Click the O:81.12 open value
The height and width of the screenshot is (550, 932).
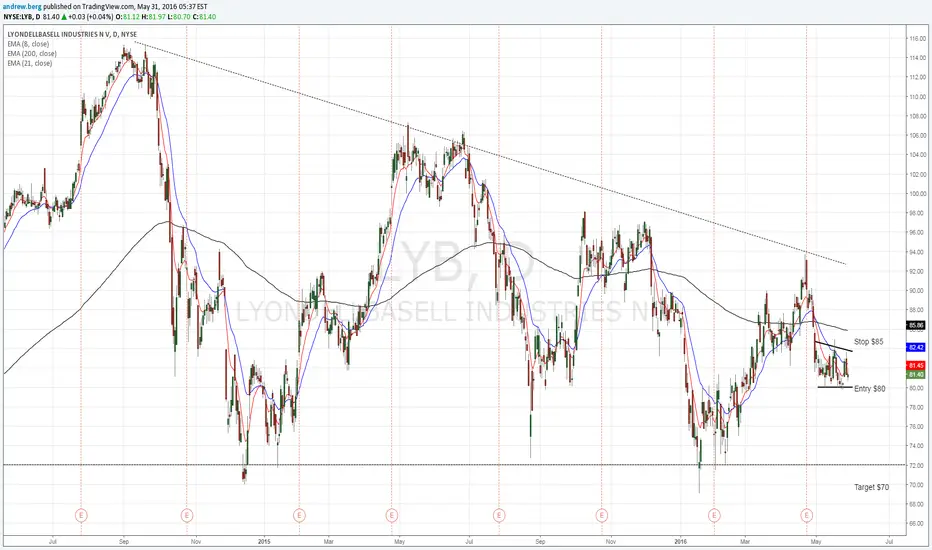pos(130,17)
